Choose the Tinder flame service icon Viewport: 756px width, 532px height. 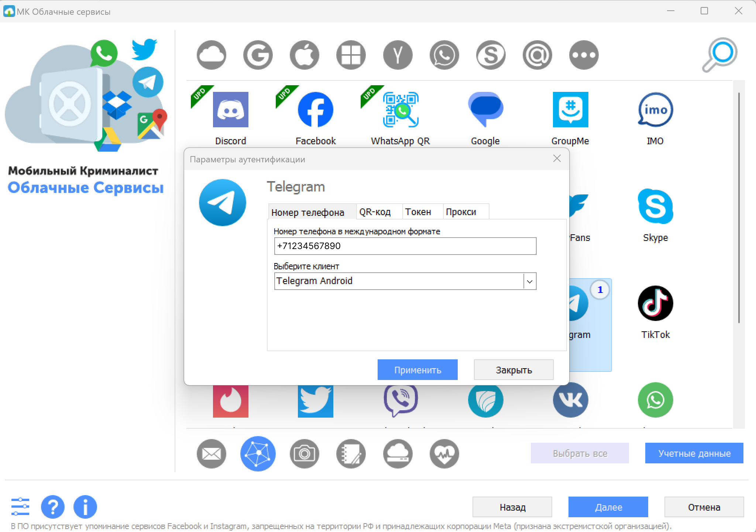click(231, 401)
